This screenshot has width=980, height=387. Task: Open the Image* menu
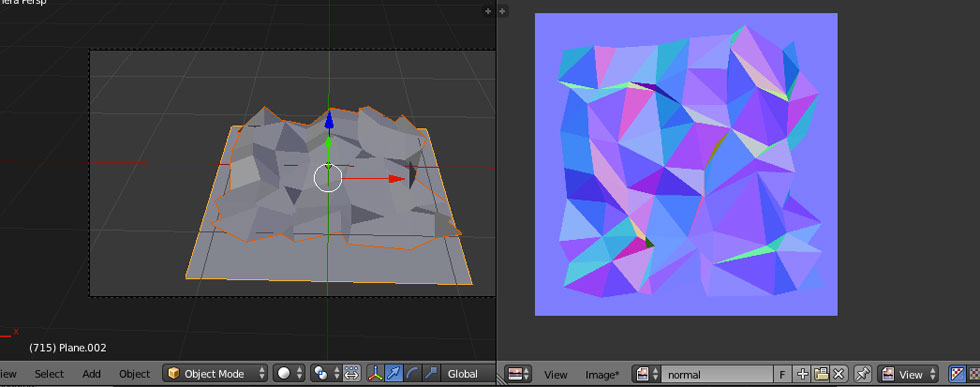coord(602,374)
